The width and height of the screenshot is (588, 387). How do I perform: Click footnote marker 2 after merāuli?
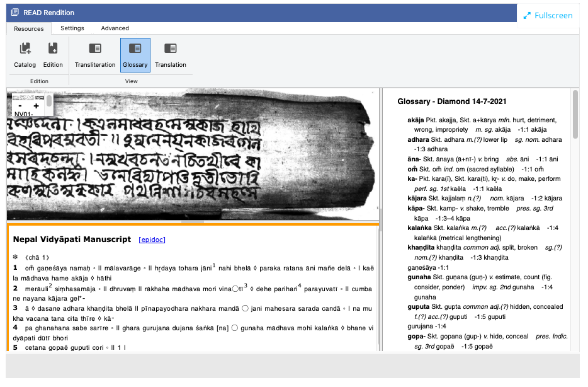coord(50,286)
